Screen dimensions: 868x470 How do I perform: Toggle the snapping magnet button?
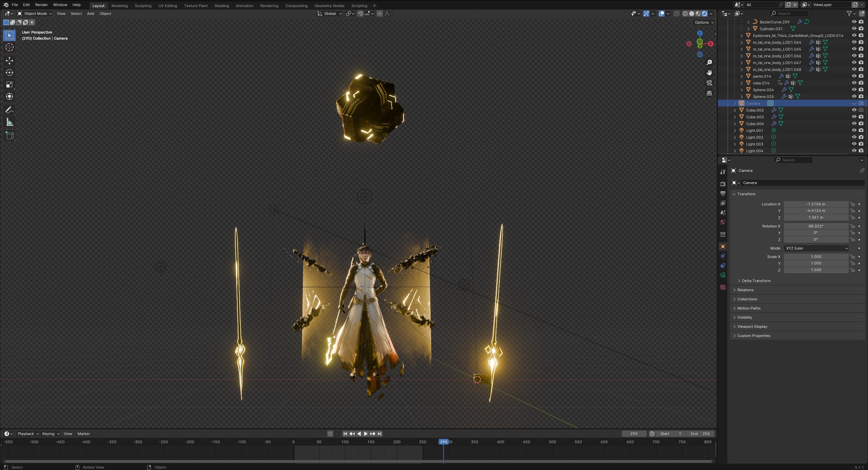pyautogui.click(x=360, y=14)
